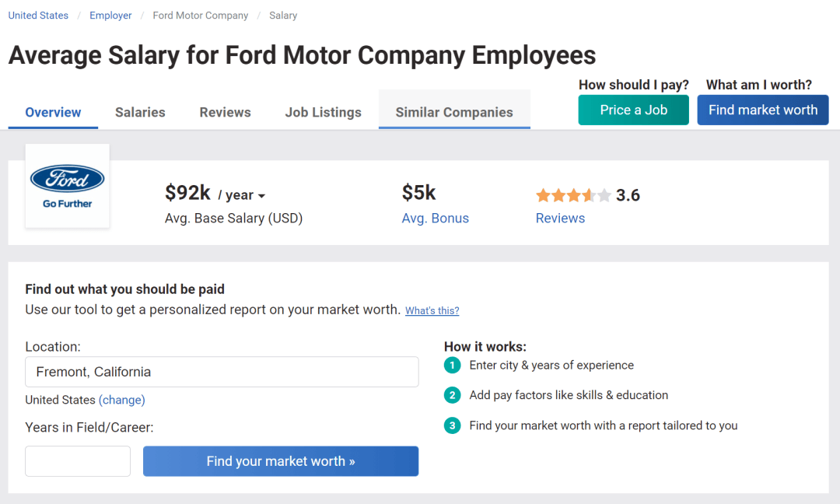Open the What's this? link

pos(432,310)
